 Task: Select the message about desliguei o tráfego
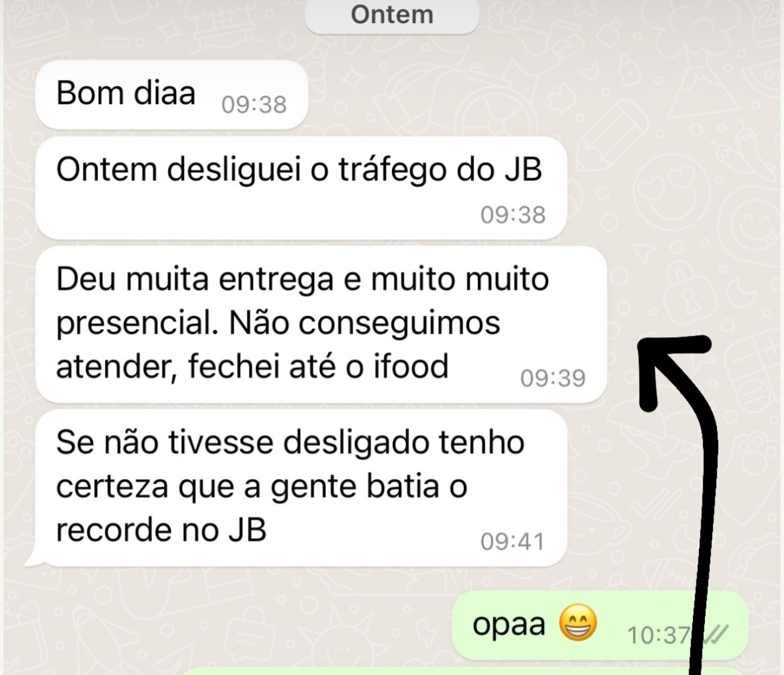tap(301, 187)
